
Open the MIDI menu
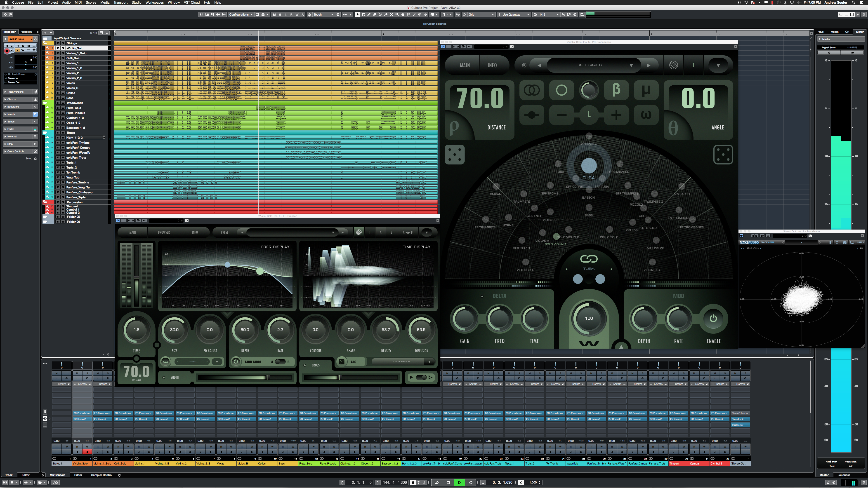click(78, 2)
